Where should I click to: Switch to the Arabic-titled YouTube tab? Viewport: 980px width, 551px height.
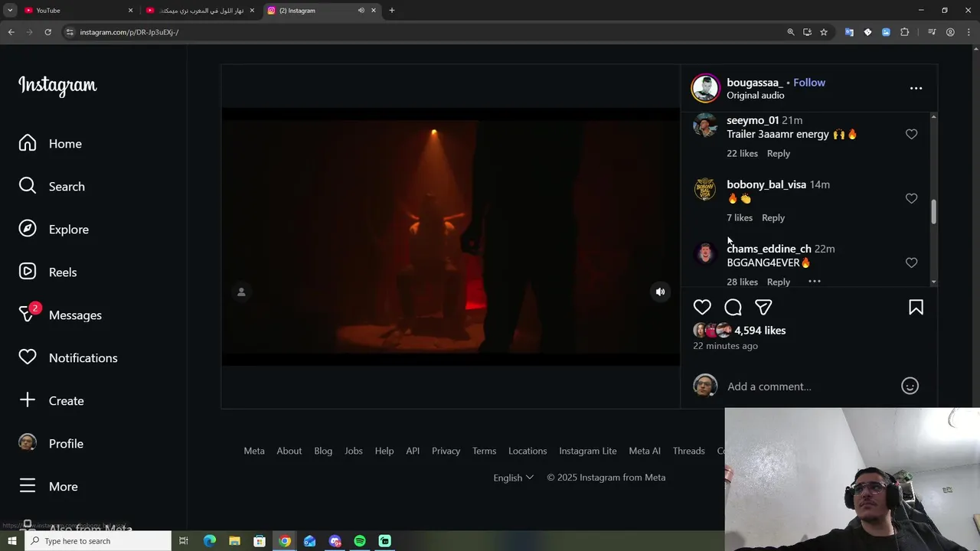199,10
